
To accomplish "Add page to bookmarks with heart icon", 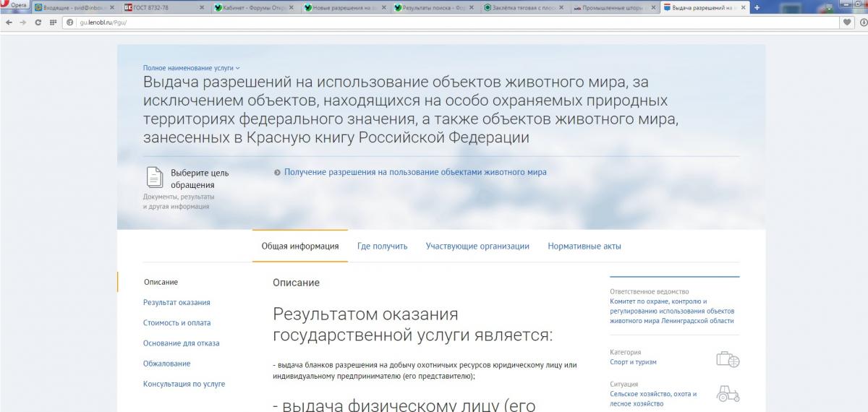I will tap(846, 22).
